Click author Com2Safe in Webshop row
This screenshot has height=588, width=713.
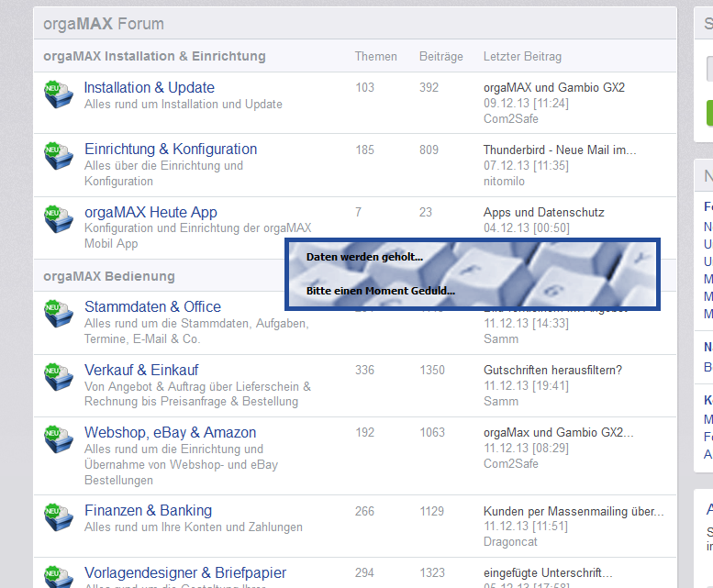(510, 463)
